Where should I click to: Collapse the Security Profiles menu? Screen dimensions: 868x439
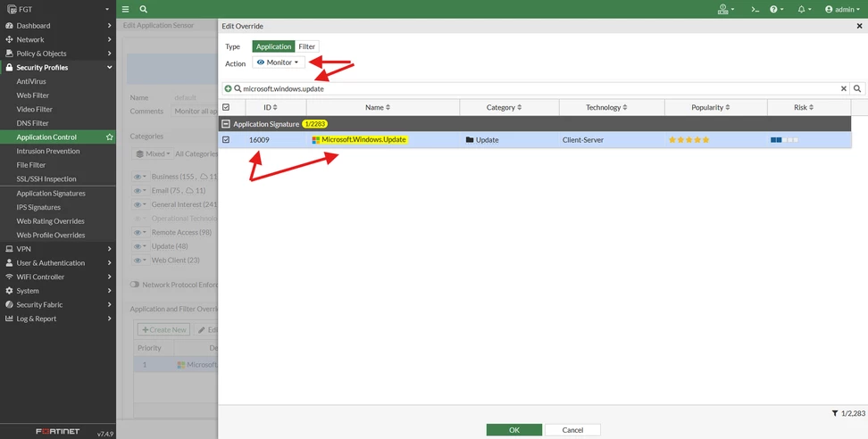point(57,68)
